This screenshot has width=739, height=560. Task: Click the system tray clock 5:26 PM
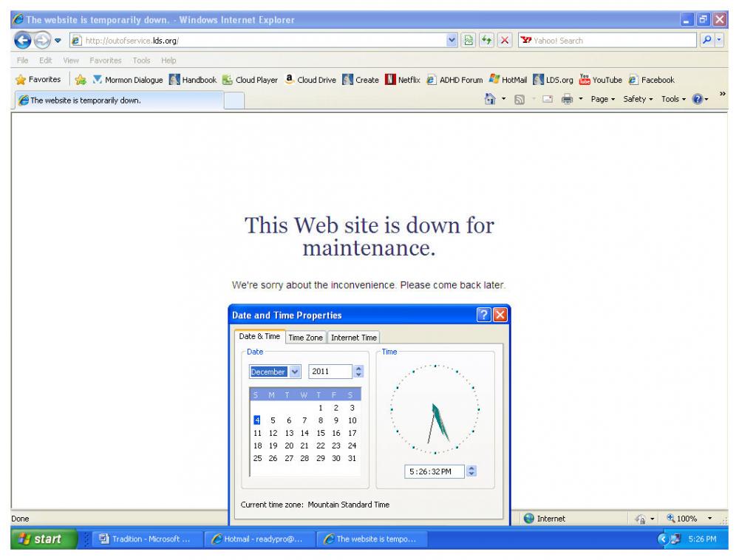(x=702, y=539)
